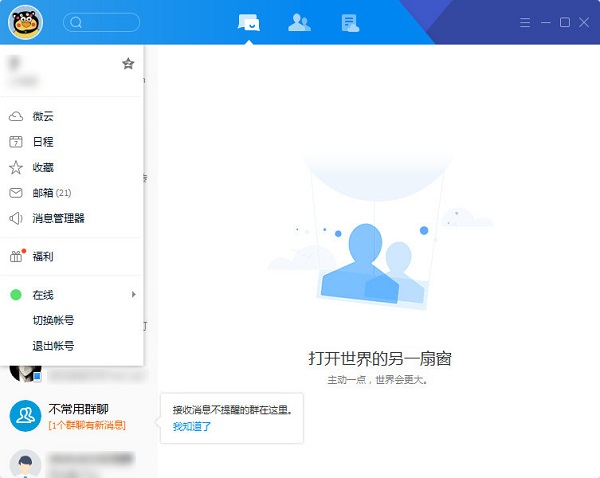Click the search box in the header

102,22
